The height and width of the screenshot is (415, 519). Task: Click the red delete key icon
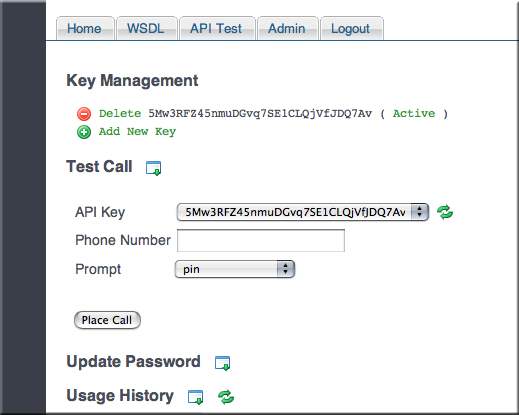pyautogui.click(x=84, y=114)
